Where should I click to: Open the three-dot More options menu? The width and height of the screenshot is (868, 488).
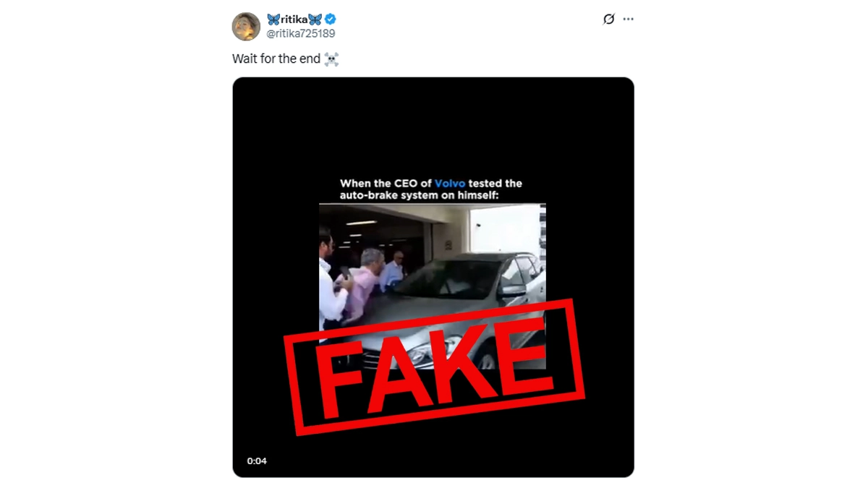click(x=628, y=20)
